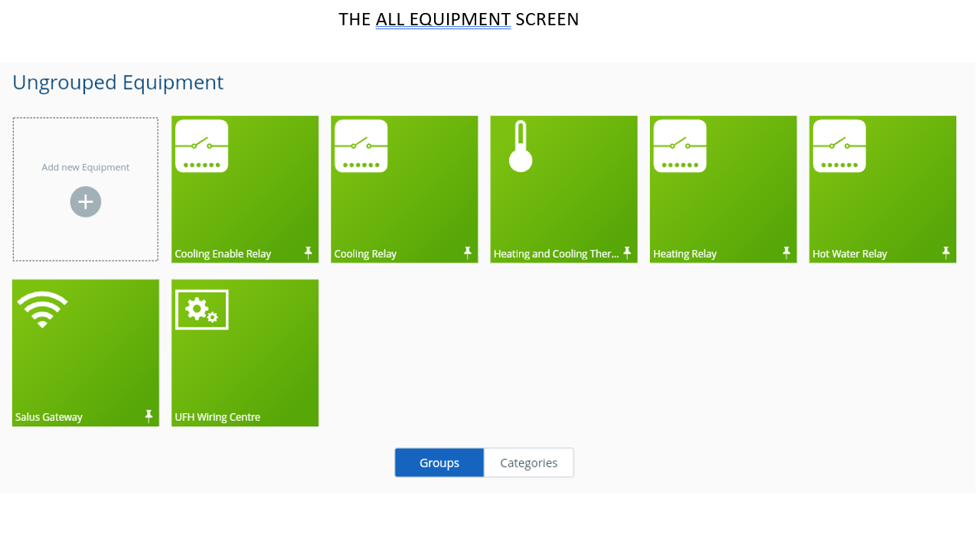The image size is (980, 541).
Task: Click the Hot Water Relay switch icon
Action: coord(839,146)
